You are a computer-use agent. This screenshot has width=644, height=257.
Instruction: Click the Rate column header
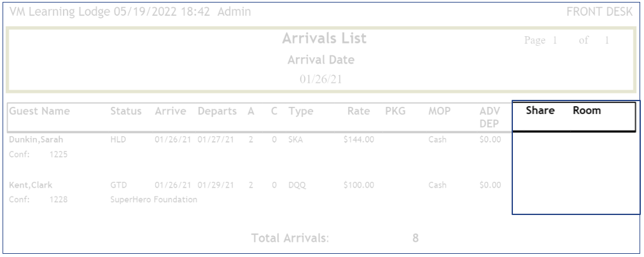pyautogui.click(x=358, y=111)
